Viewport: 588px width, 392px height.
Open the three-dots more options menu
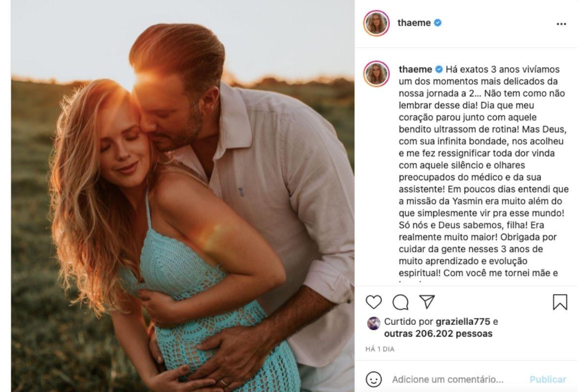coord(562,24)
